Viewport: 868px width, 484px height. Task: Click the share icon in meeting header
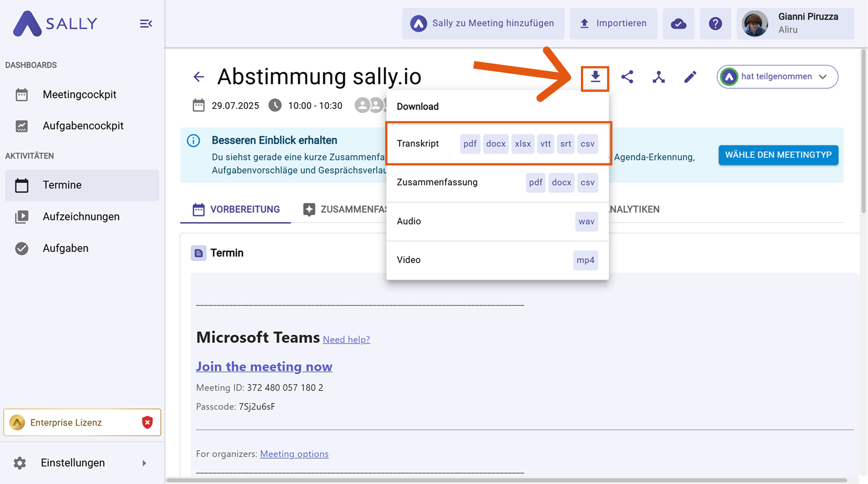(x=627, y=77)
